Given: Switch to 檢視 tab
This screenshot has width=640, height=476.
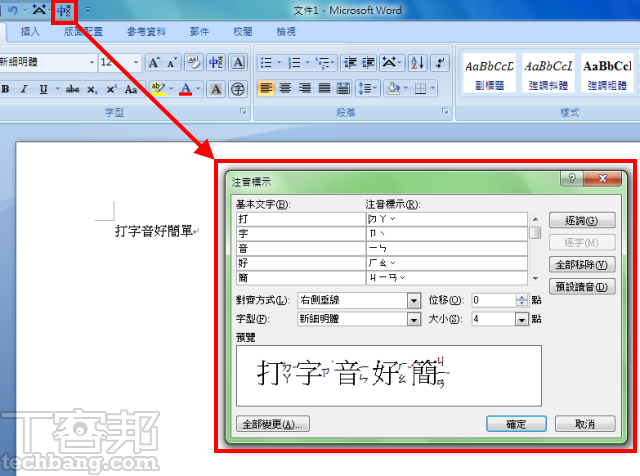Looking at the screenshot, I should pyautogui.click(x=286, y=32).
